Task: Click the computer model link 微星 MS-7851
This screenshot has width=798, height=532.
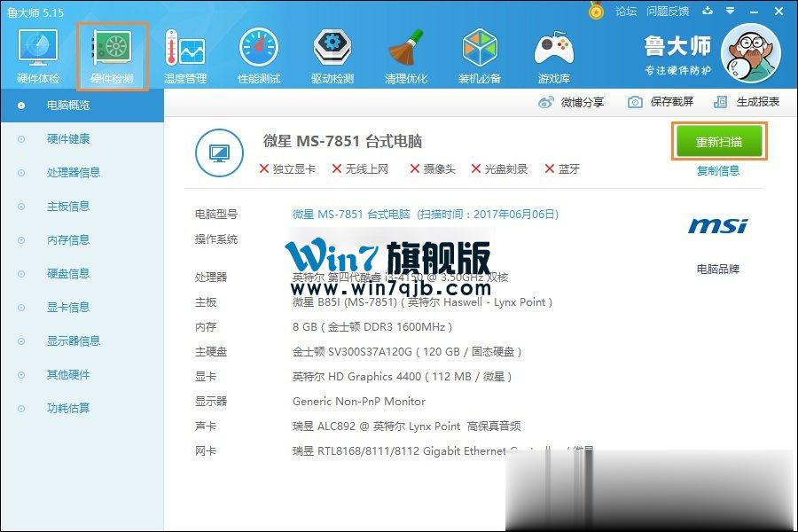Action: pyautogui.click(x=426, y=215)
